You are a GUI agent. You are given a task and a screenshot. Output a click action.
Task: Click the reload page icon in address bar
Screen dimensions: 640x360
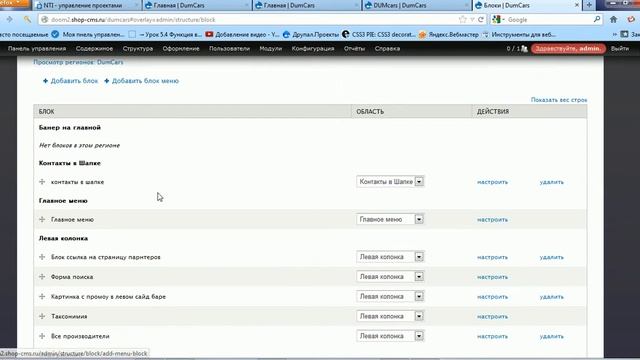[x=481, y=20]
